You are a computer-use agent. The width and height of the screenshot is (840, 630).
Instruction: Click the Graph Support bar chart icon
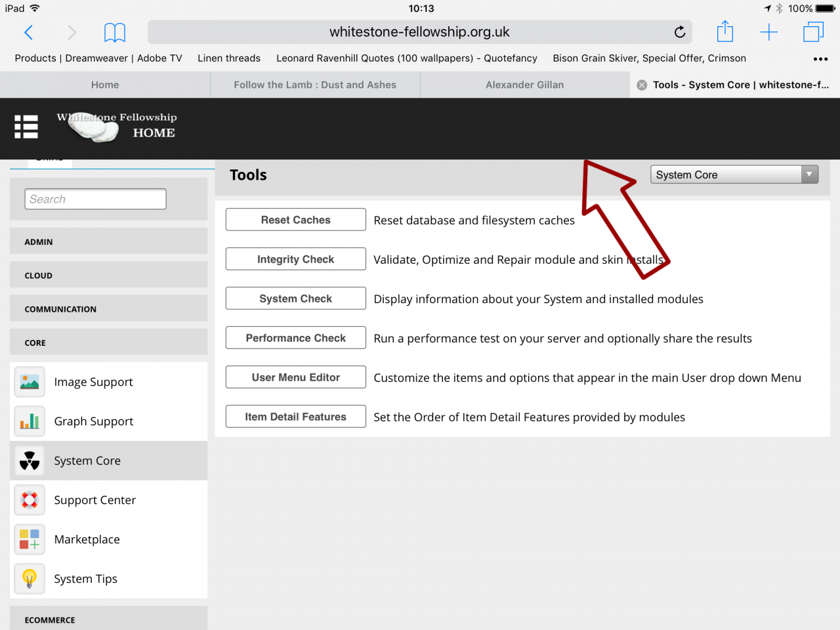(30, 421)
